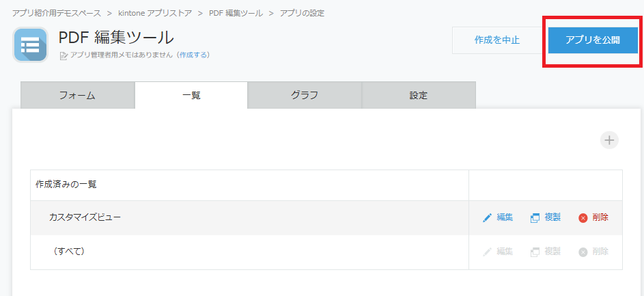Click pencil edit icon for カスタマイズビュー

(x=487, y=218)
